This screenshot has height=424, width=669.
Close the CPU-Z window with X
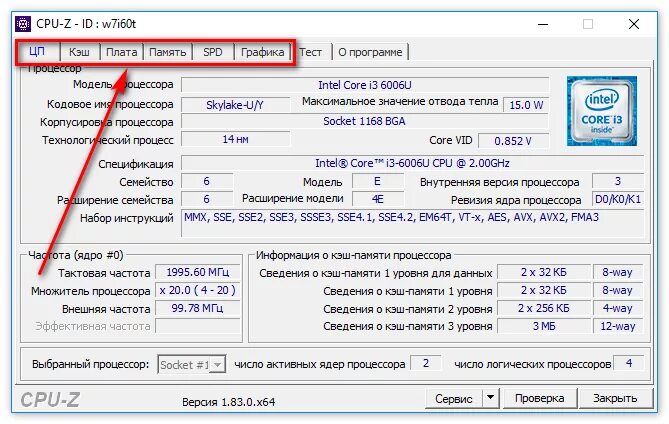click(x=634, y=24)
